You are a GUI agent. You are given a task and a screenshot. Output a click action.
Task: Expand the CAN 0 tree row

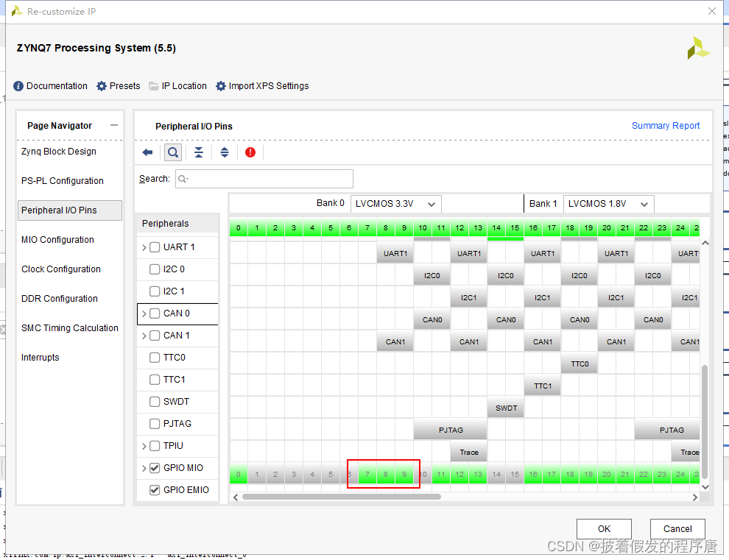(x=144, y=313)
